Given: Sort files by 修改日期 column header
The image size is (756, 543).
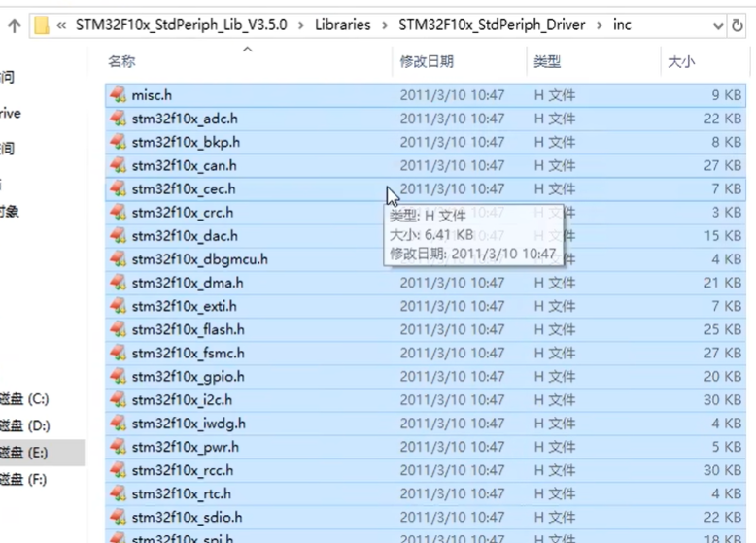Looking at the screenshot, I should tap(427, 61).
